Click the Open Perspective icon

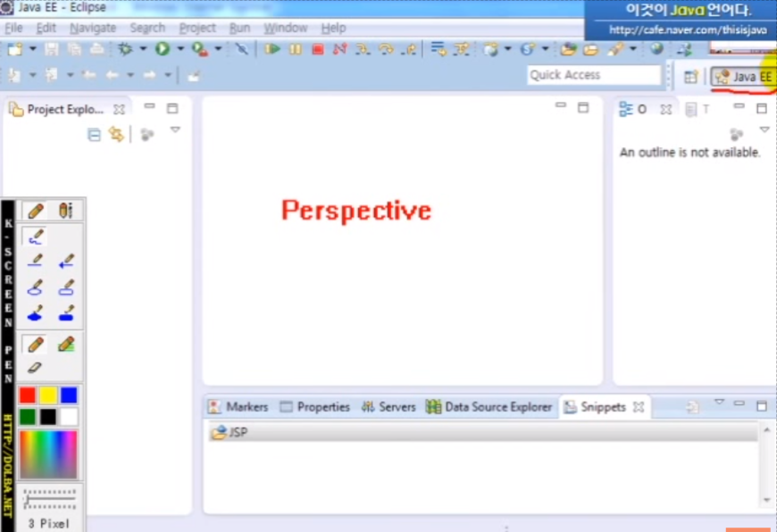[x=690, y=77]
